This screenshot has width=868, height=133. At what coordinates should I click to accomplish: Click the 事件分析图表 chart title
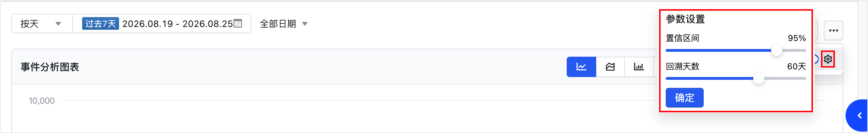[50, 67]
